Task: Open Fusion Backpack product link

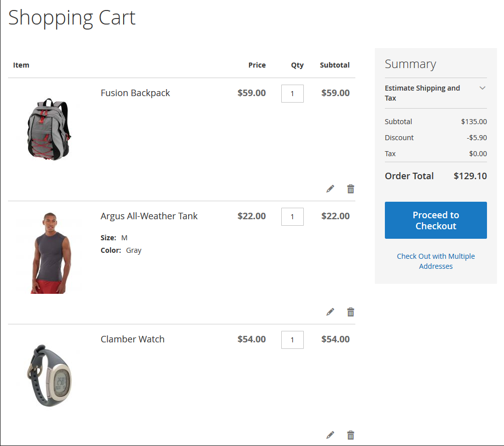Action: pos(135,93)
